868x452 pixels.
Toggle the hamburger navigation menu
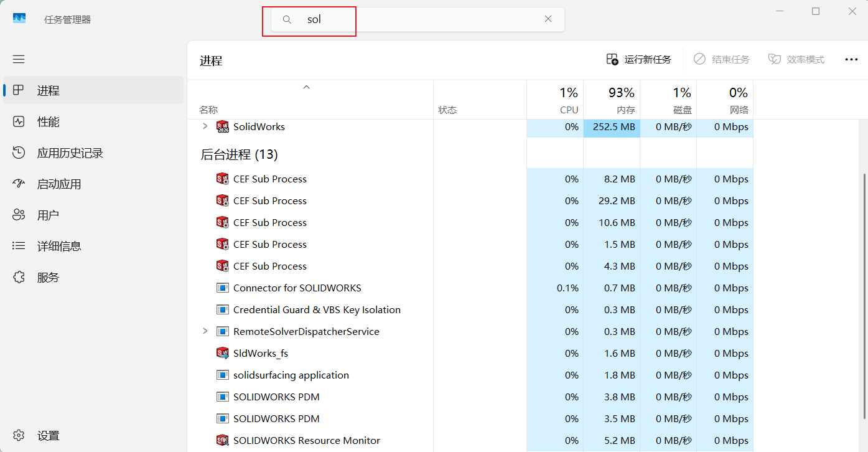[x=19, y=59]
